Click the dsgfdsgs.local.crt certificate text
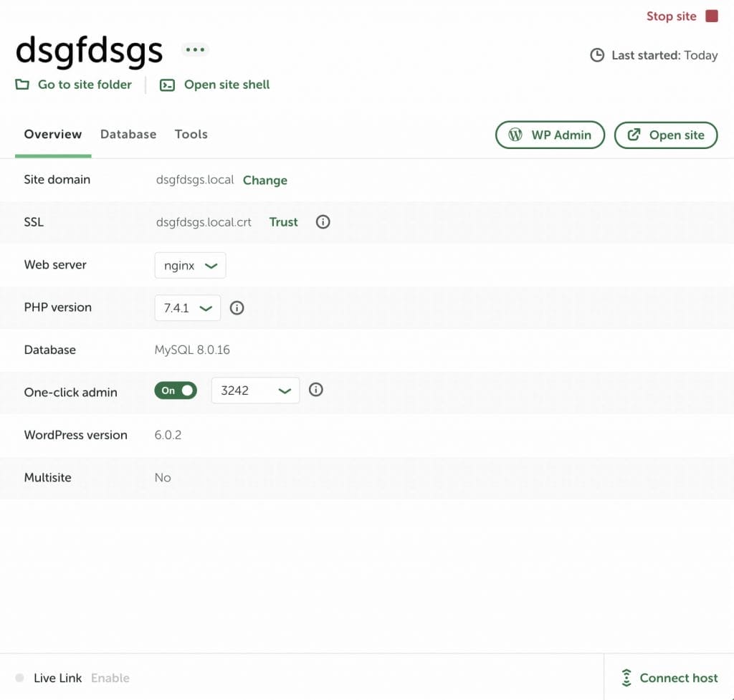Image resolution: width=734 pixels, height=700 pixels. 204,222
